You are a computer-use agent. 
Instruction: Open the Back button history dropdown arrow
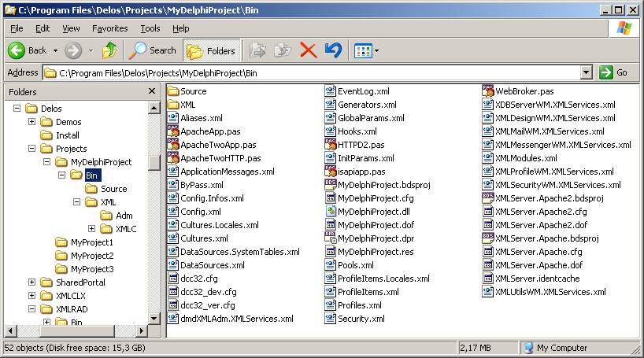click(55, 50)
